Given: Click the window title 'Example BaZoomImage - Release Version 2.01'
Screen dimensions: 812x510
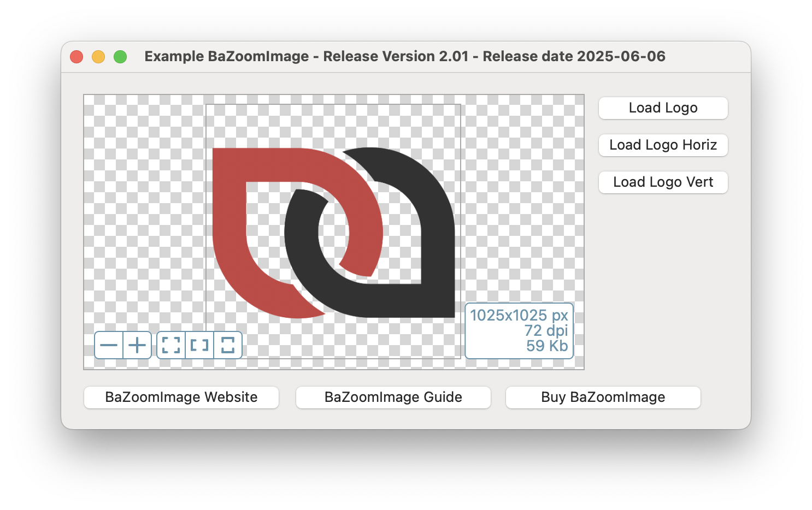Looking at the screenshot, I should (x=307, y=56).
